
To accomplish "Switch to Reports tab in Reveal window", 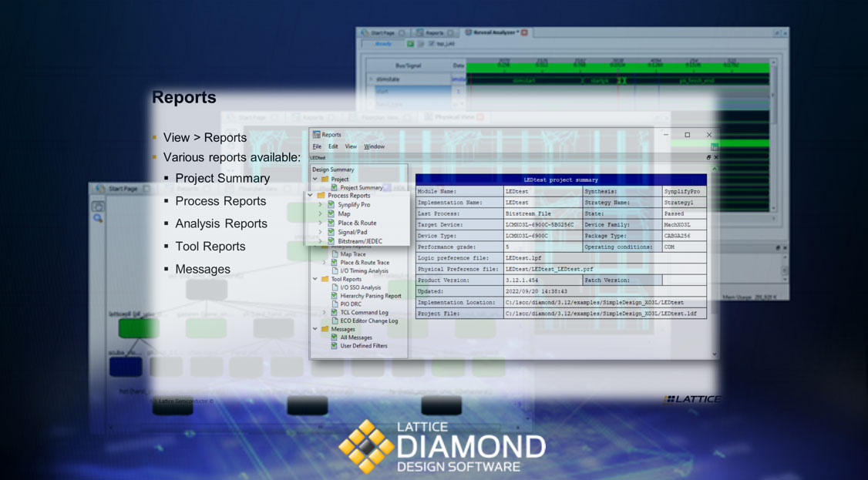I will click(434, 32).
